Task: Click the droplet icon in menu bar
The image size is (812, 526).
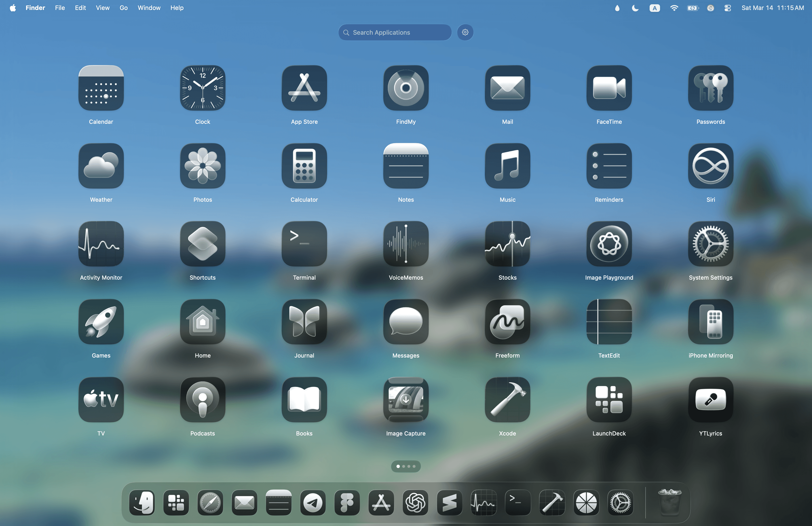Action: click(617, 8)
